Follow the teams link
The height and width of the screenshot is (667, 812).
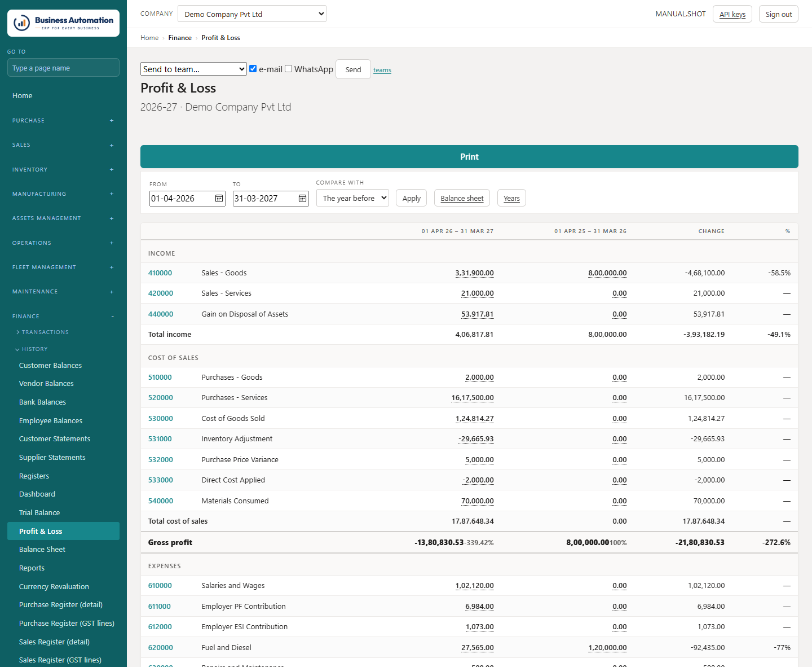click(x=382, y=70)
